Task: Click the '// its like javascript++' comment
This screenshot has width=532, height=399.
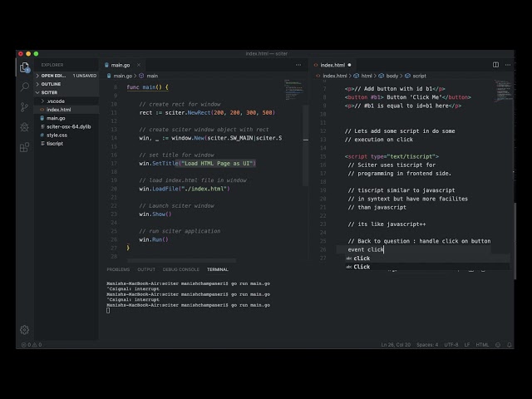Action: 387,224
